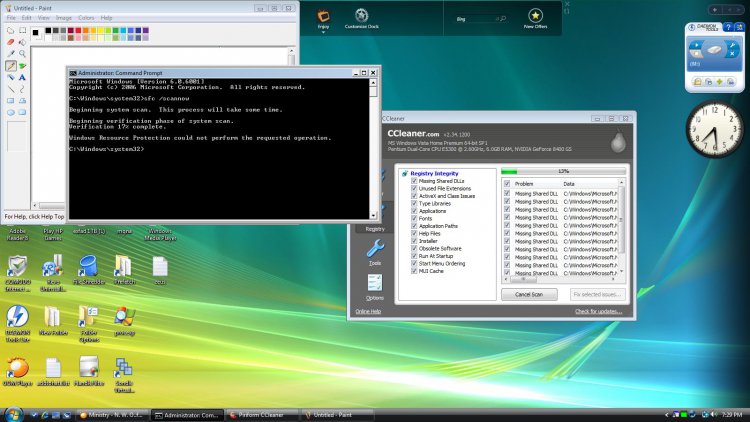Click the desktop clock gadget
The height and width of the screenshot is (422, 750).
[x=715, y=129]
